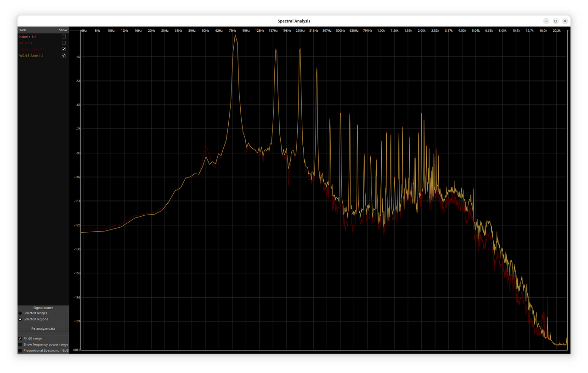Select the 'Kabel E-Saite-1.4' track name

[x=32, y=49]
